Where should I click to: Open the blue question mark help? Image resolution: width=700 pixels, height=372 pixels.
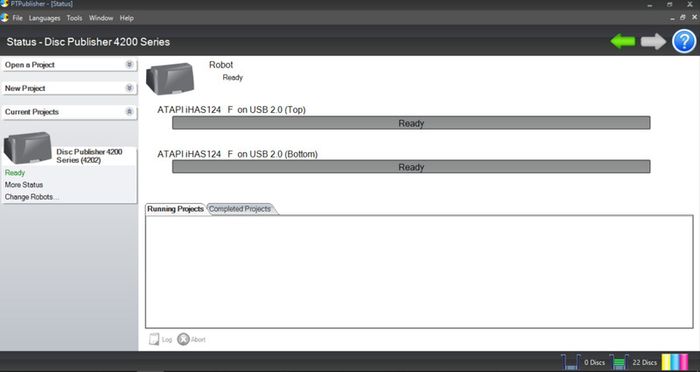[684, 42]
